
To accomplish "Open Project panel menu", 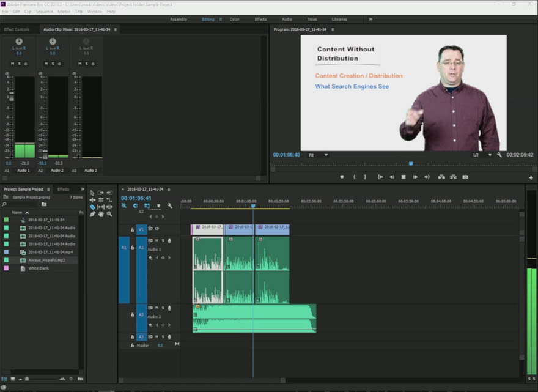I will (48, 189).
